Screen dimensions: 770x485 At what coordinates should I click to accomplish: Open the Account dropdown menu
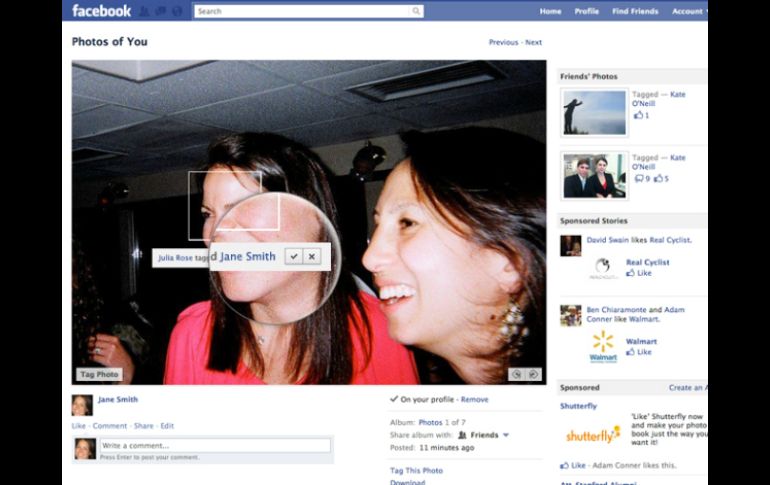[688, 11]
